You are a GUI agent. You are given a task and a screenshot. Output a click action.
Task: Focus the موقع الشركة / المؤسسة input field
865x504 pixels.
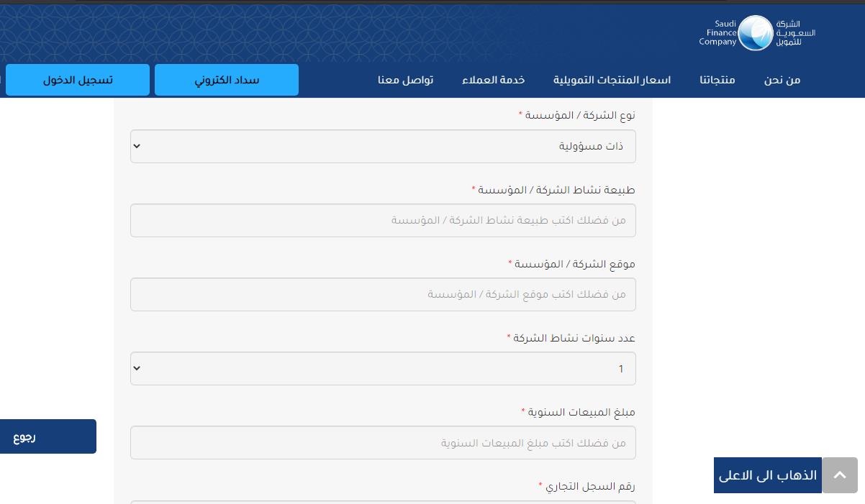point(383,295)
